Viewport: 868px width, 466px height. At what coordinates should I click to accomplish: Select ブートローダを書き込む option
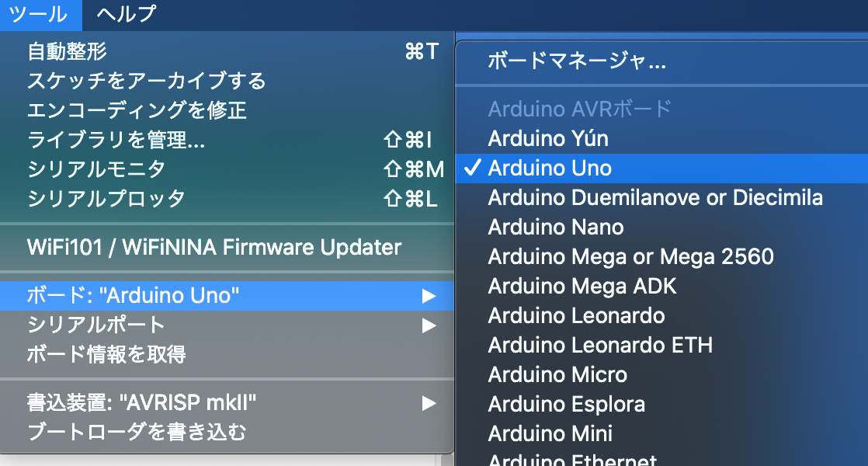point(137,432)
